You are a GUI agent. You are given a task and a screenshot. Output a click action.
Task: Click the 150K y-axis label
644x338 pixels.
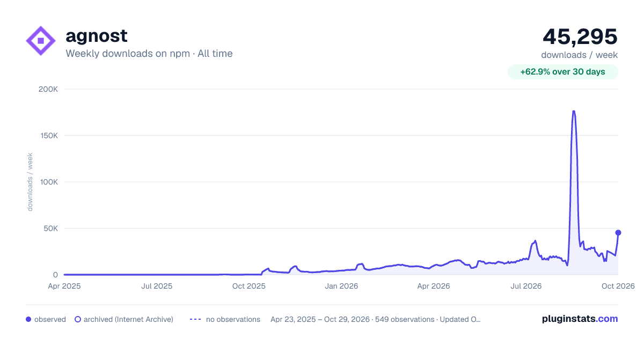[49, 136]
